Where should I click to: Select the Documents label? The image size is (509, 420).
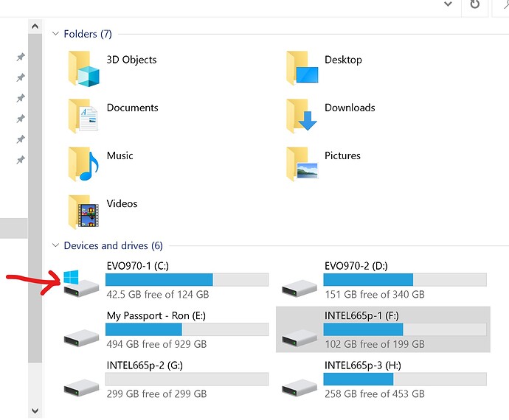(133, 108)
